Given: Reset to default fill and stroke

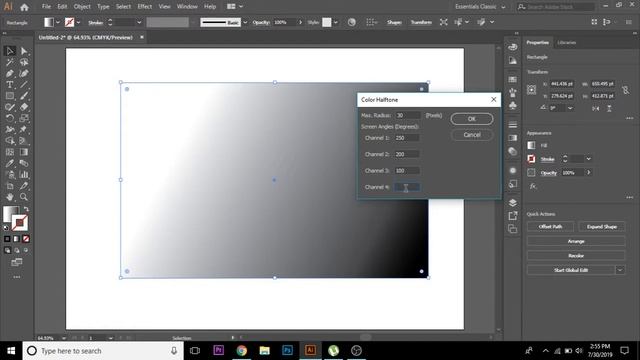Looking at the screenshot, I should 6,228.
